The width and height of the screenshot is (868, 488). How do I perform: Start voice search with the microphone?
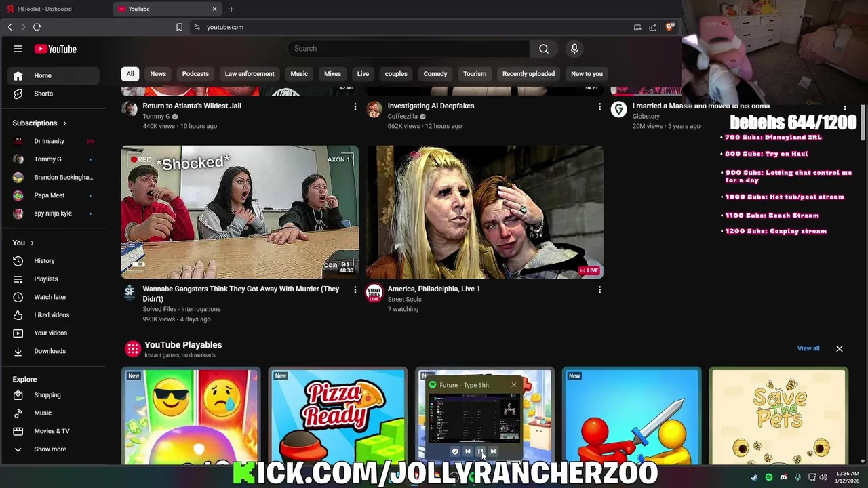574,49
